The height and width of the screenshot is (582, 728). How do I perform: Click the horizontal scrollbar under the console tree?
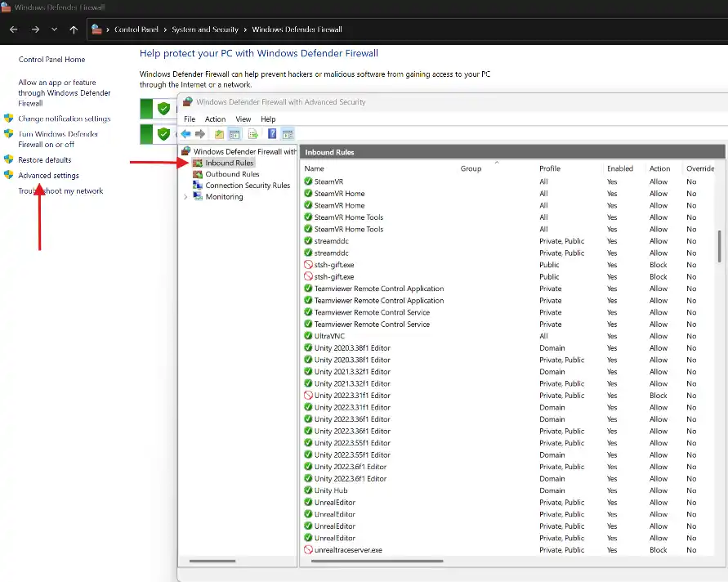click(x=212, y=561)
